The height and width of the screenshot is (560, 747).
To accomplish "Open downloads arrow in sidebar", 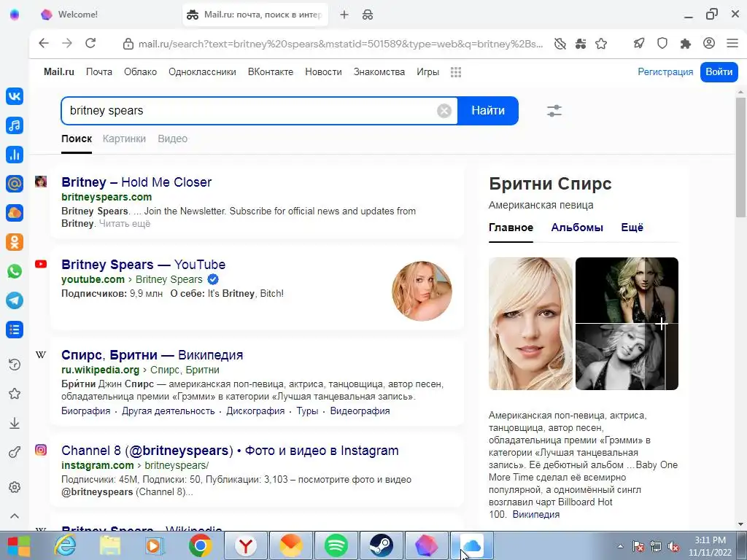I will pyautogui.click(x=15, y=423).
